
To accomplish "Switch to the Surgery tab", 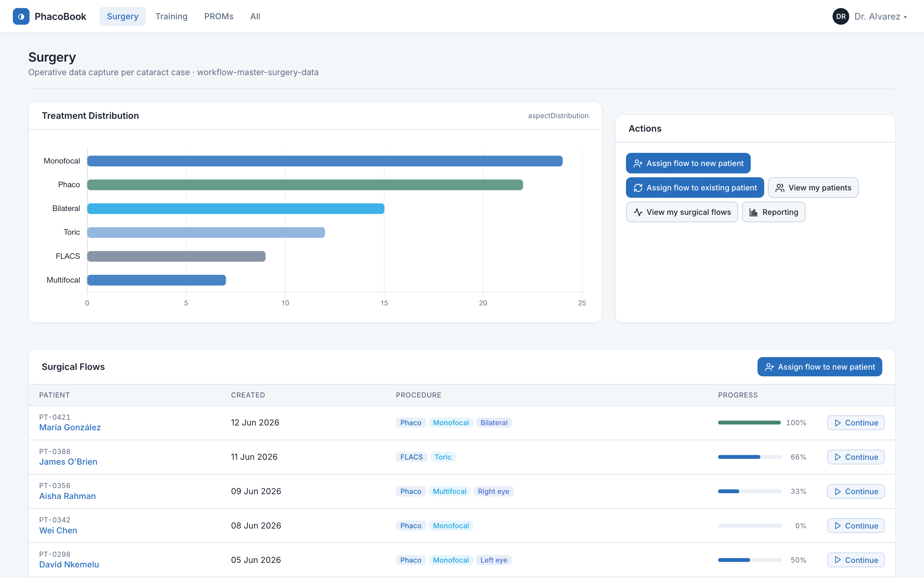I will pos(123,16).
